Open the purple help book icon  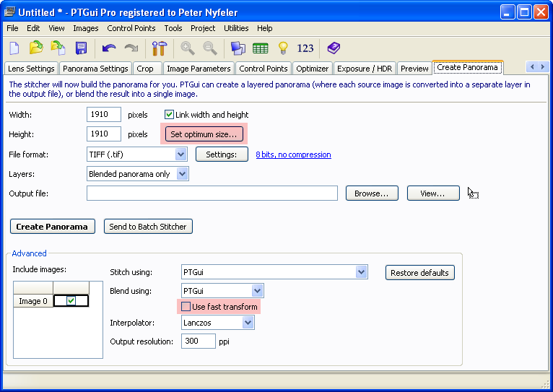pyautogui.click(x=333, y=48)
